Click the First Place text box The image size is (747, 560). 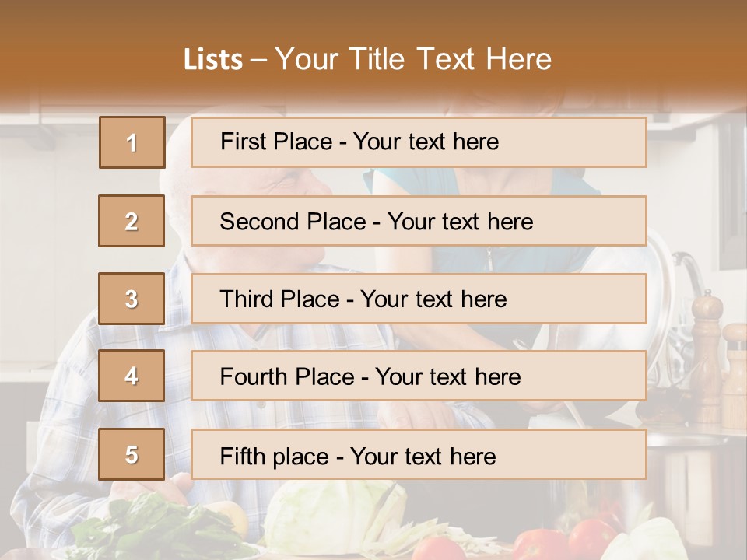click(x=419, y=142)
